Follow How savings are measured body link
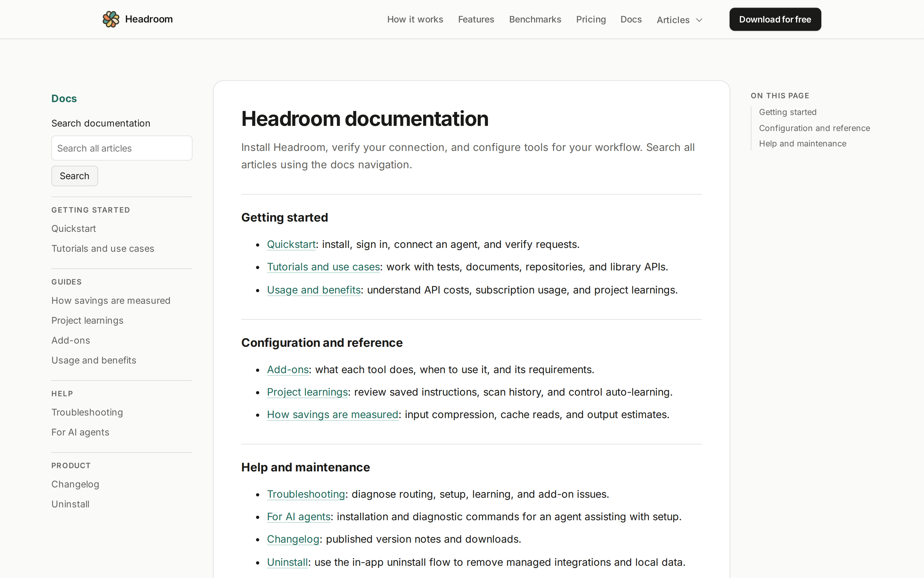The height and width of the screenshot is (578, 924). tap(333, 415)
